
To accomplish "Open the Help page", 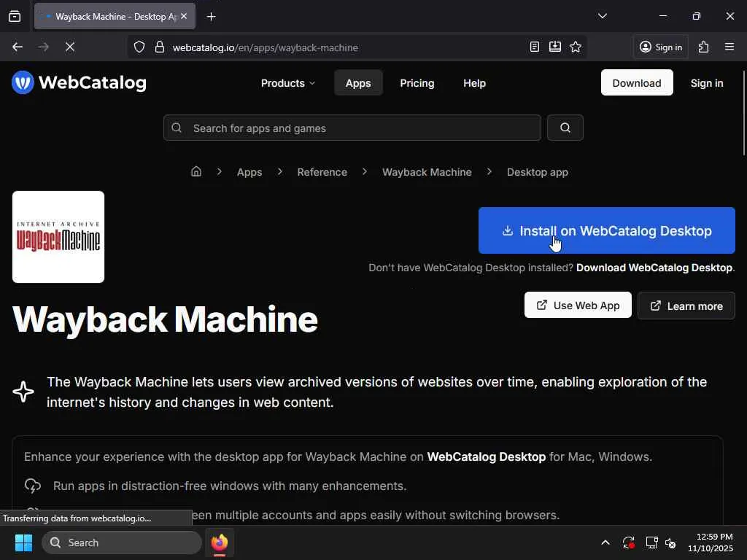I will click(474, 83).
